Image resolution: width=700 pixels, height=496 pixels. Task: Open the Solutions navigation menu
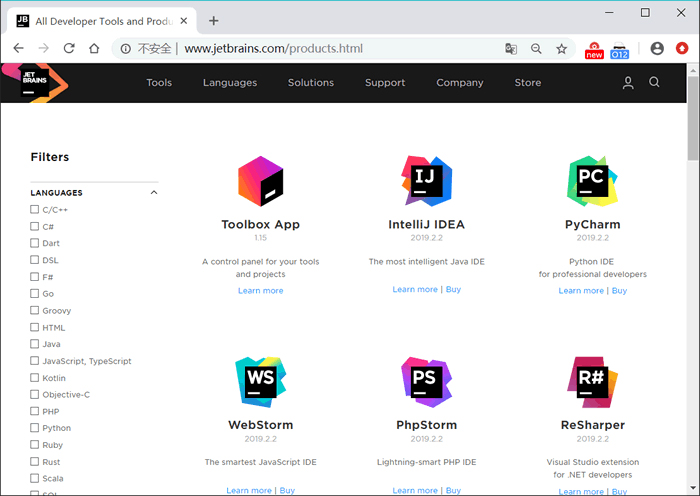[x=310, y=83]
